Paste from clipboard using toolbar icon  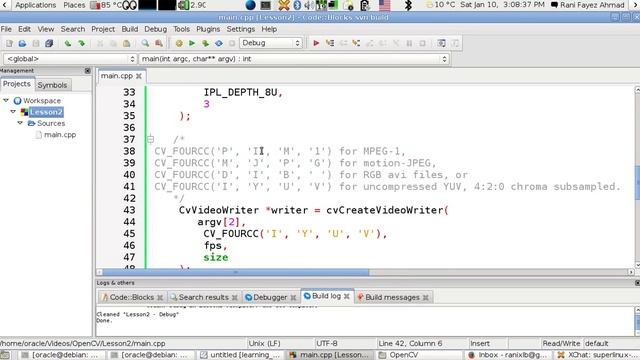pyautogui.click(x=127, y=43)
